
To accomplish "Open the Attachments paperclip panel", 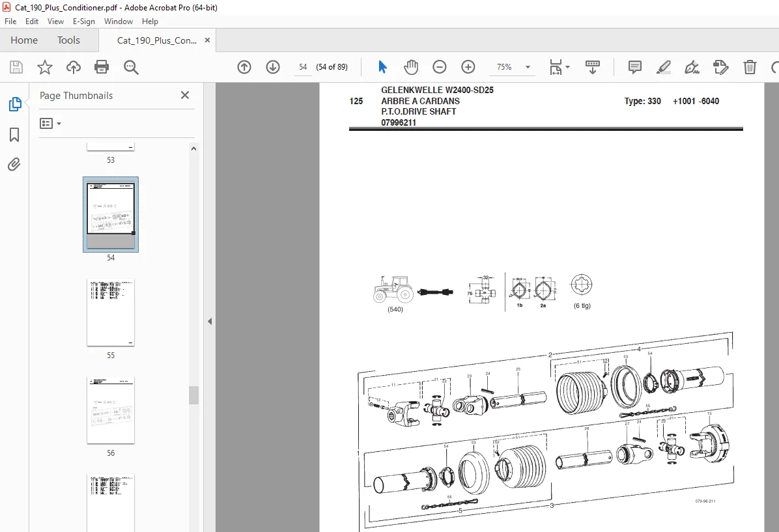I will [x=14, y=164].
